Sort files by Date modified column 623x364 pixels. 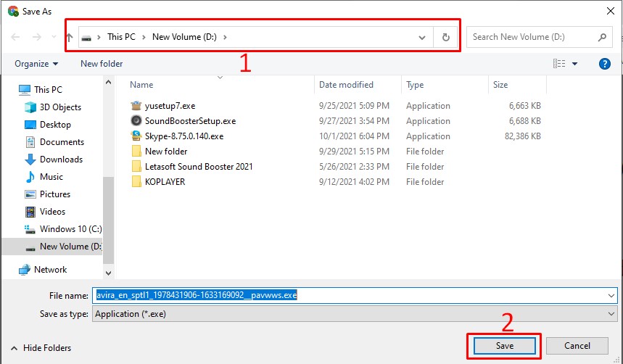pos(346,85)
